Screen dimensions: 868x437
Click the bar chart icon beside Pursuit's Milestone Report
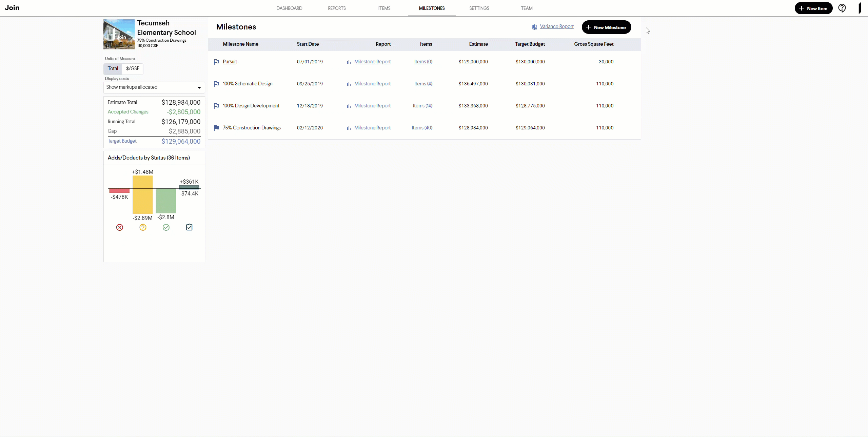(x=349, y=62)
